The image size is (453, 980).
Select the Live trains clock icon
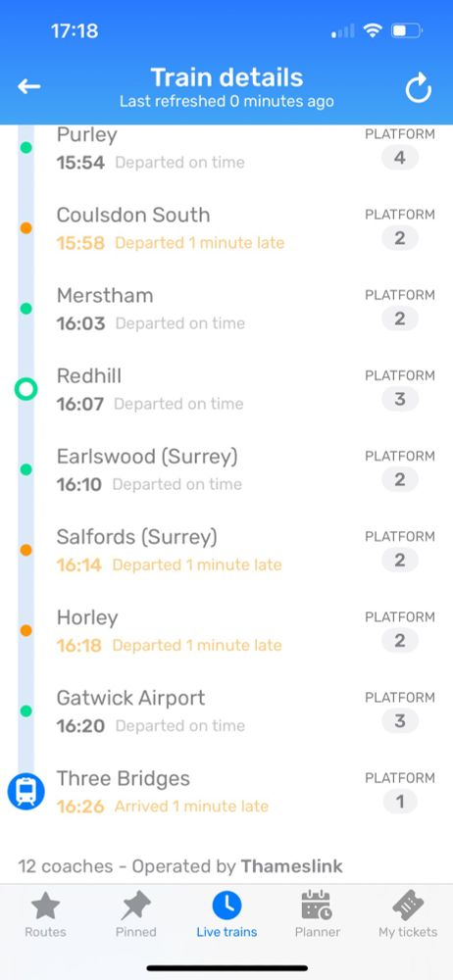coord(226,905)
